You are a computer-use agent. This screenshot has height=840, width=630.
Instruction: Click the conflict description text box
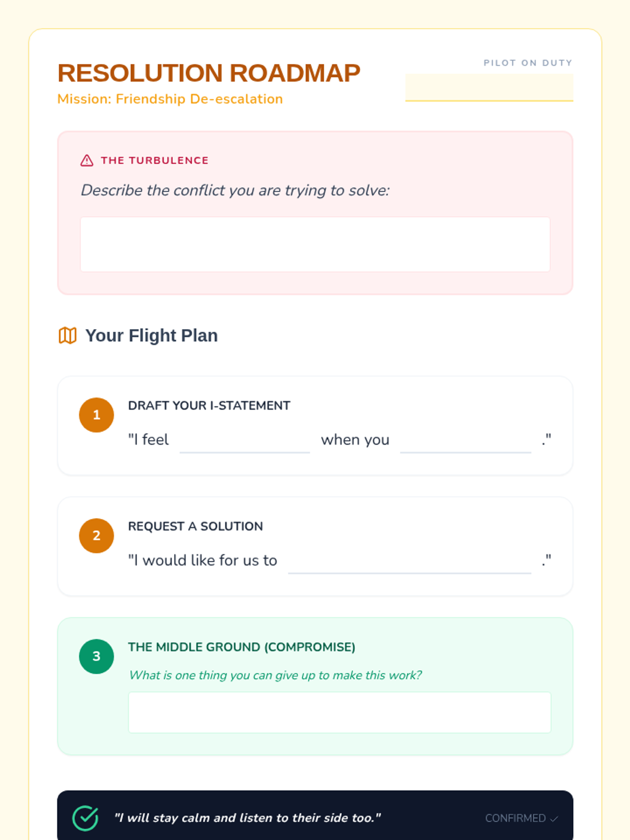[315, 245]
